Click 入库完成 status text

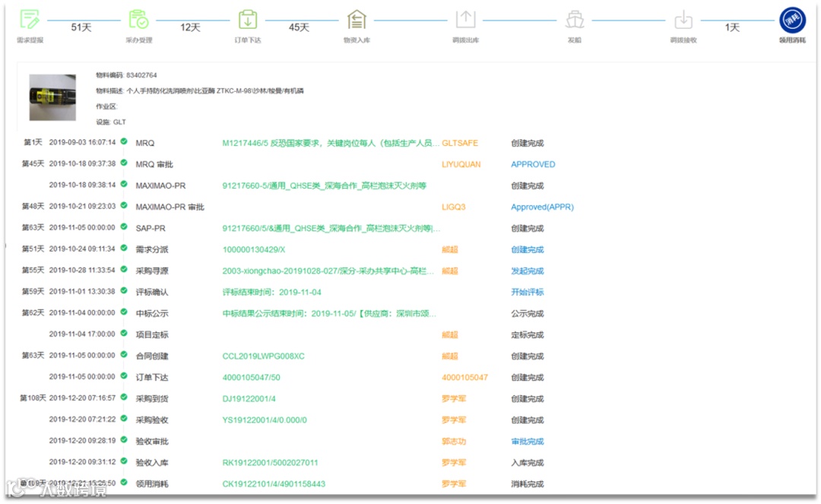[x=528, y=463]
